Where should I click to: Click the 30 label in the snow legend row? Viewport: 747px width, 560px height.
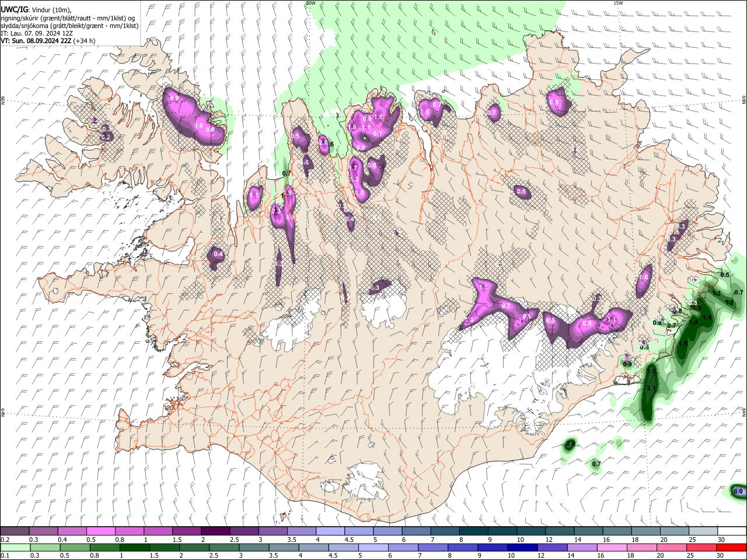point(721,540)
